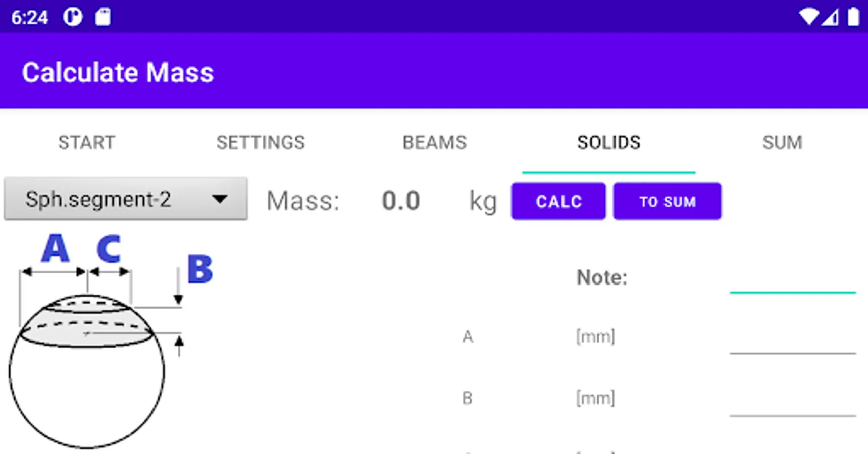Open the SETTINGS tab

[261, 143]
